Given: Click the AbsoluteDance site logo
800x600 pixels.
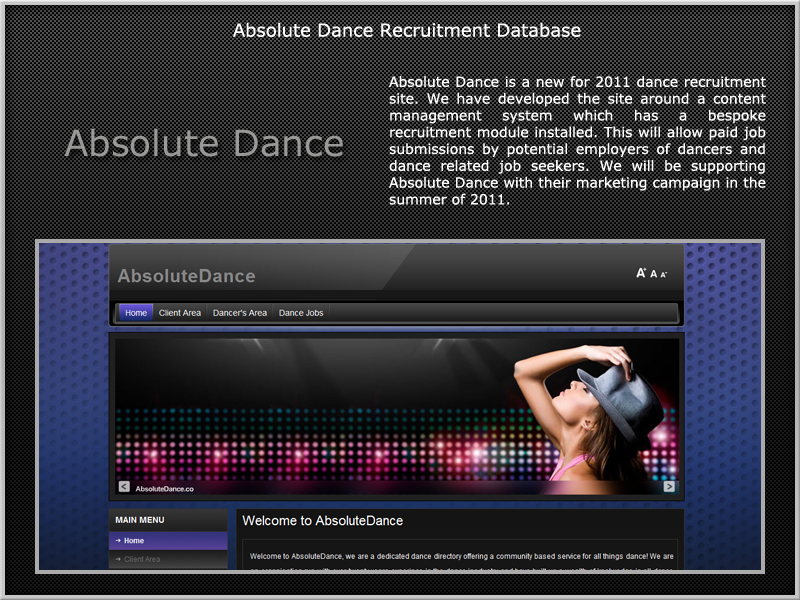Looking at the screenshot, I should click(186, 276).
